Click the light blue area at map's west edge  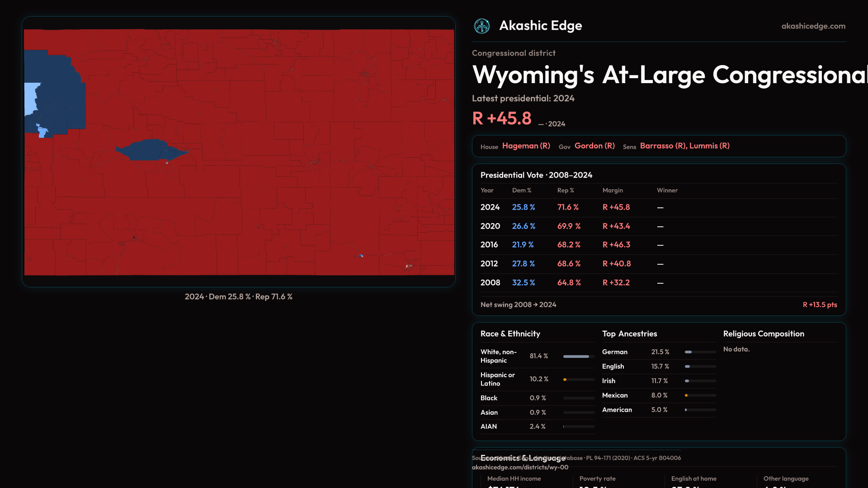coord(30,97)
